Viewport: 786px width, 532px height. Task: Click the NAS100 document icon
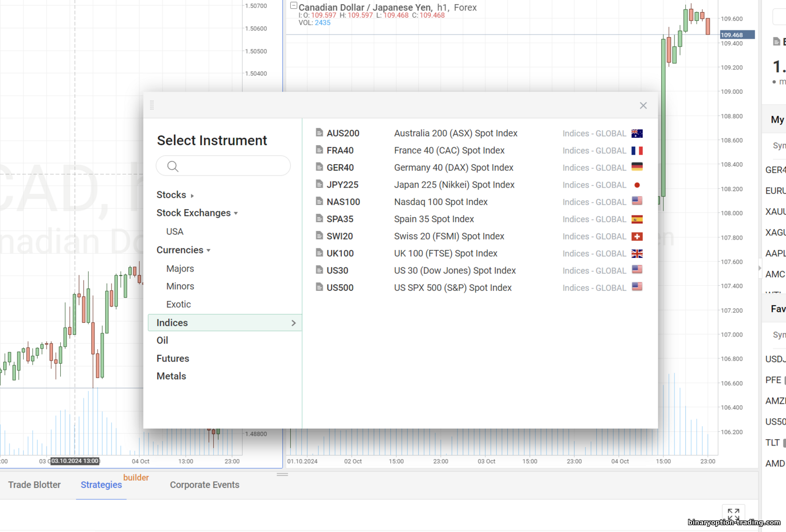[319, 201]
